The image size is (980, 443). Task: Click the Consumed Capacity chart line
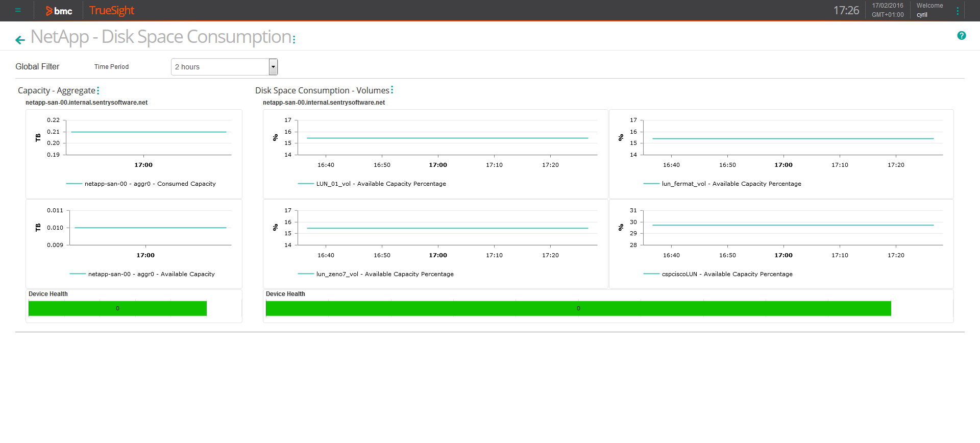pos(149,132)
